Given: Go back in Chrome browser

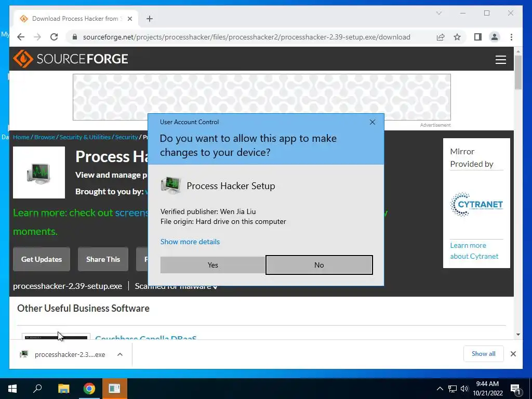Looking at the screenshot, I should tap(21, 37).
